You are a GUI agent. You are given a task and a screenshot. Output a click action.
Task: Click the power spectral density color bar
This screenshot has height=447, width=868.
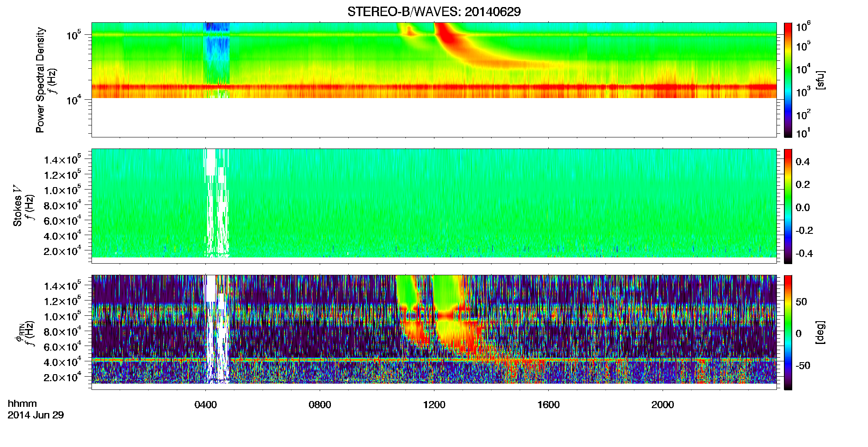[788, 80]
